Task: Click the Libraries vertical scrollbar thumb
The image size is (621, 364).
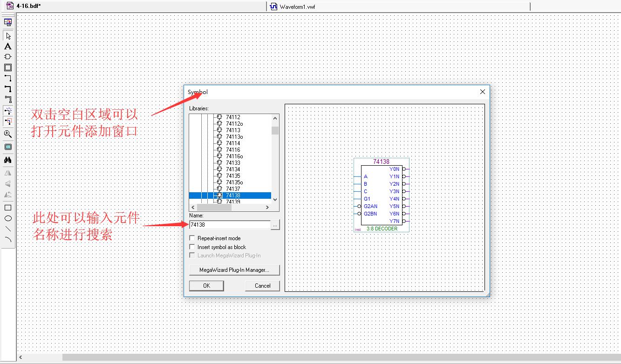Action: [x=275, y=130]
